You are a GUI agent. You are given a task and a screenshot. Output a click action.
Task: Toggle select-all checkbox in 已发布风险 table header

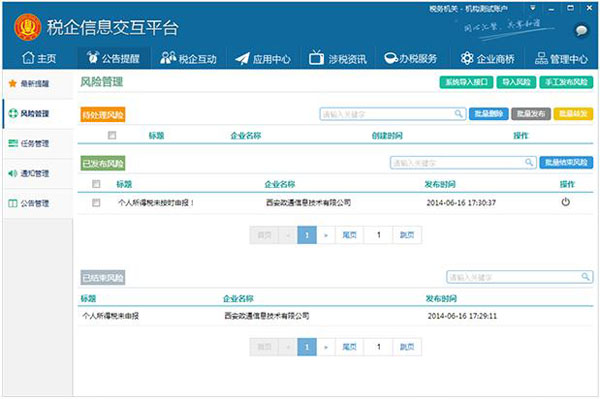click(96, 184)
